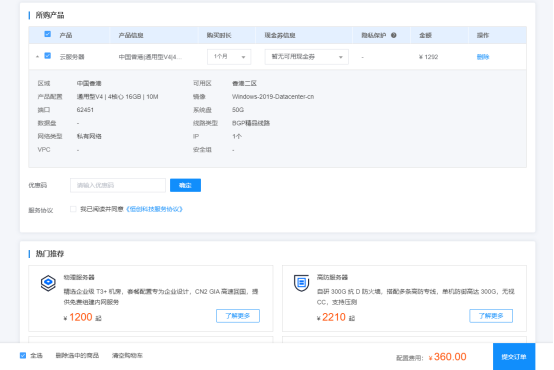Click the 1200 price on physical server card
554x370 pixels.
pyautogui.click(x=81, y=317)
